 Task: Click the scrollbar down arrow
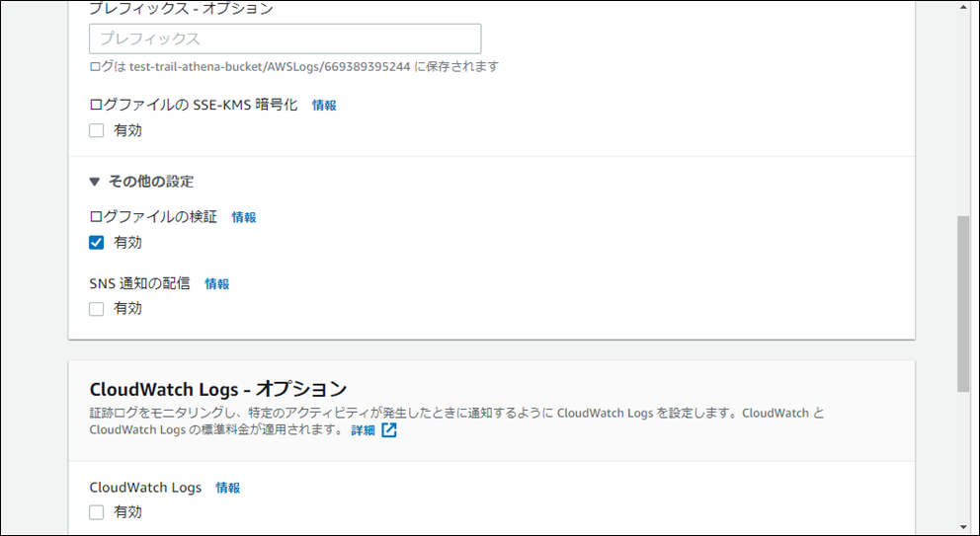[963, 527]
